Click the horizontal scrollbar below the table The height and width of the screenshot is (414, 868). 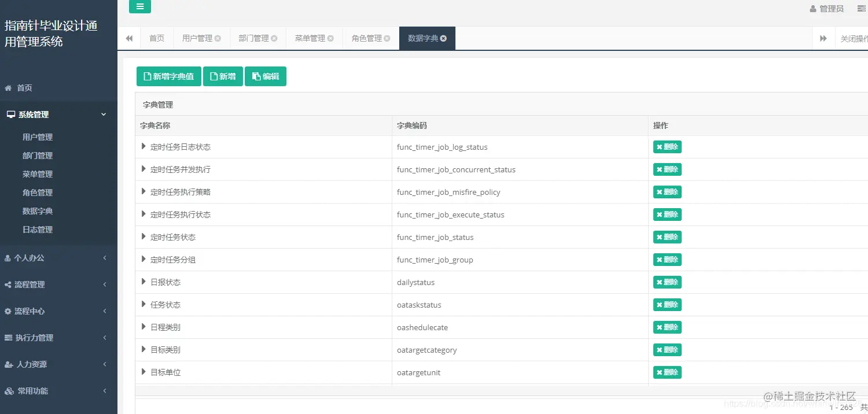pyautogui.click(x=501, y=391)
